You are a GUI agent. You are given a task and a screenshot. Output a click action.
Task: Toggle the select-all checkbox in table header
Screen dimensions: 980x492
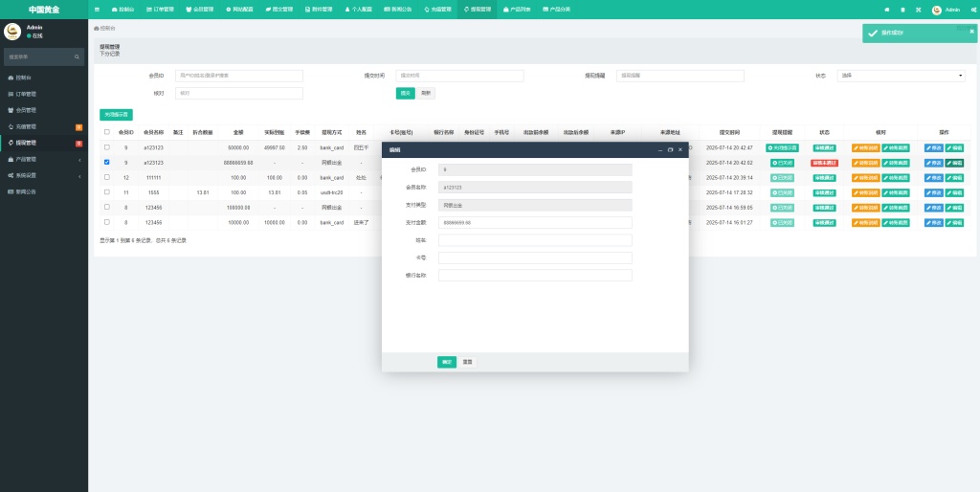coord(106,132)
